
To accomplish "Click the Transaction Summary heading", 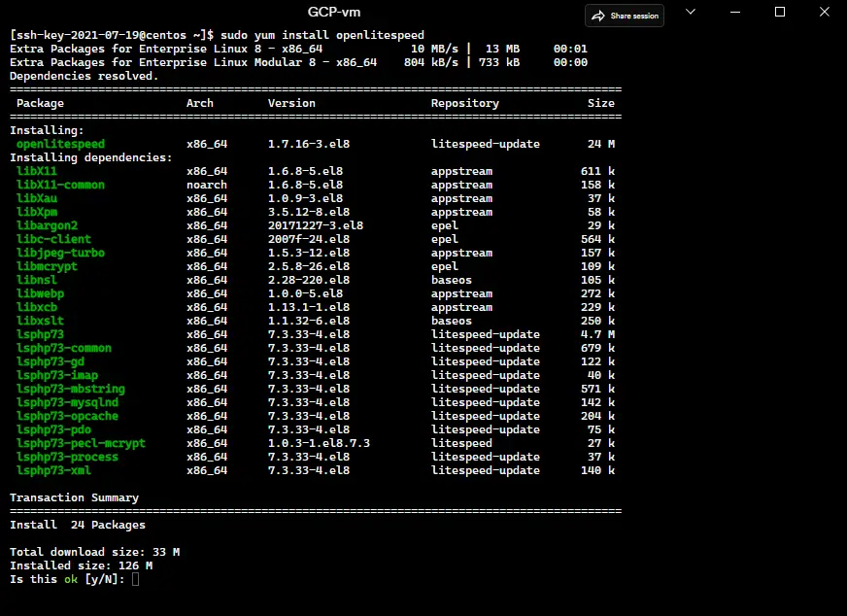I will pyautogui.click(x=74, y=497).
